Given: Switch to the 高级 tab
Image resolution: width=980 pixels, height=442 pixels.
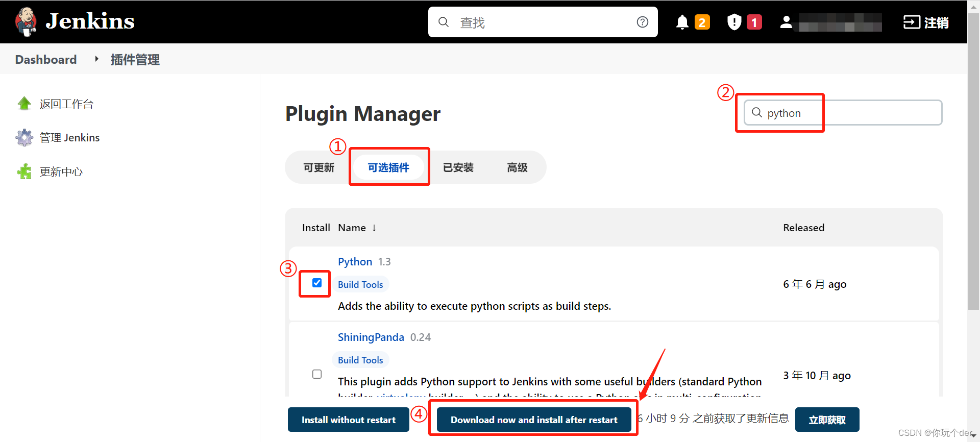Looking at the screenshot, I should [517, 167].
